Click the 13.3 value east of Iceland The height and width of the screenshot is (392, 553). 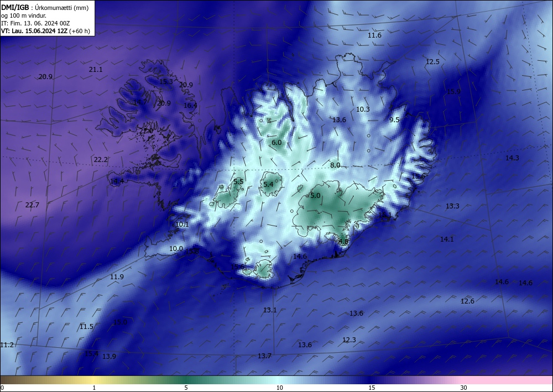pyautogui.click(x=452, y=206)
